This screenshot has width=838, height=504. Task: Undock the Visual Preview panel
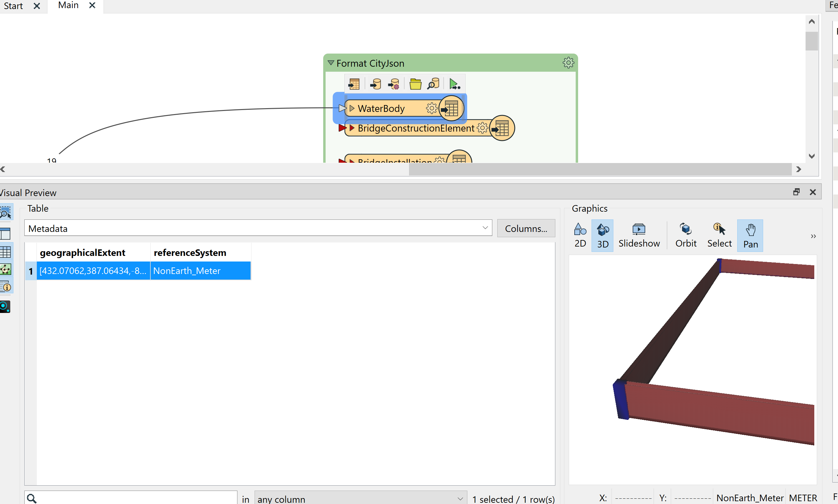[x=796, y=192]
